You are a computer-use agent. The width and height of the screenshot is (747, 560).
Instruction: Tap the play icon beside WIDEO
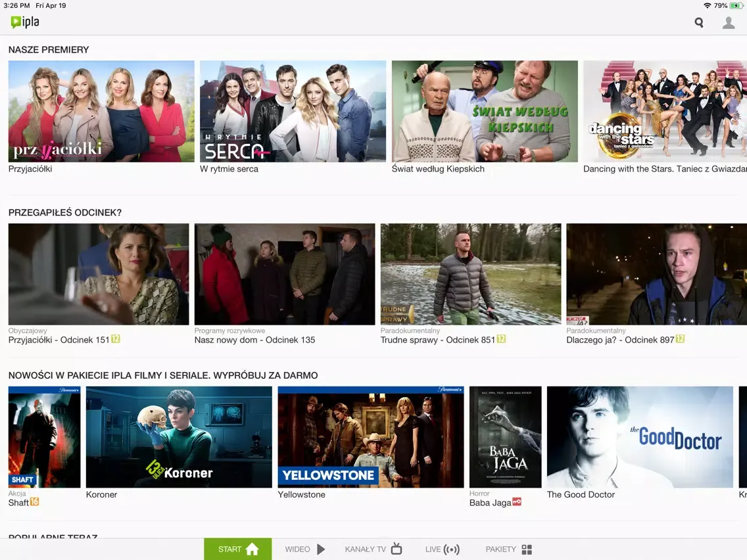point(321,549)
